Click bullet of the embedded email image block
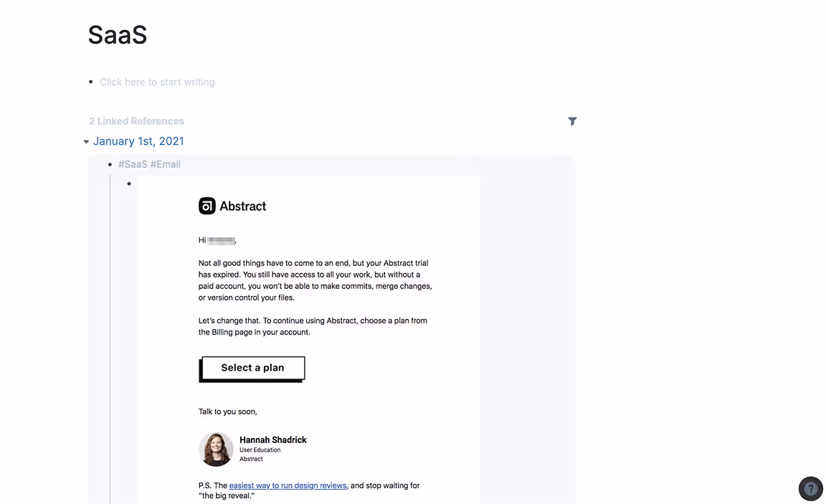Screen dimensions: 826x504 (x=129, y=184)
